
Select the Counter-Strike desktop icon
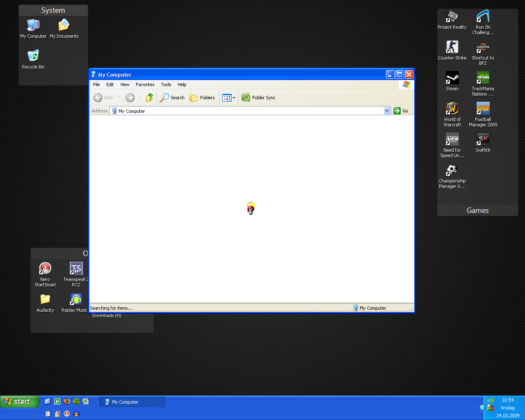[x=452, y=48]
